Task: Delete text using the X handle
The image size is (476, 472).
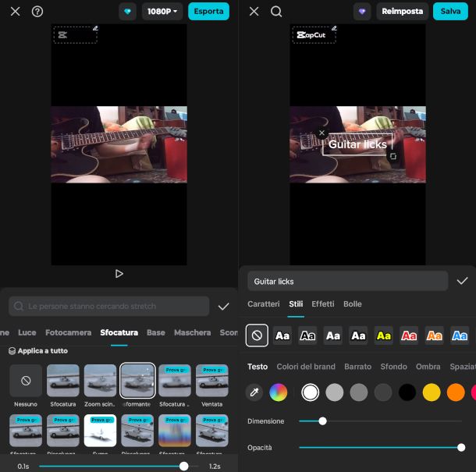Action: (x=321, y=133)
